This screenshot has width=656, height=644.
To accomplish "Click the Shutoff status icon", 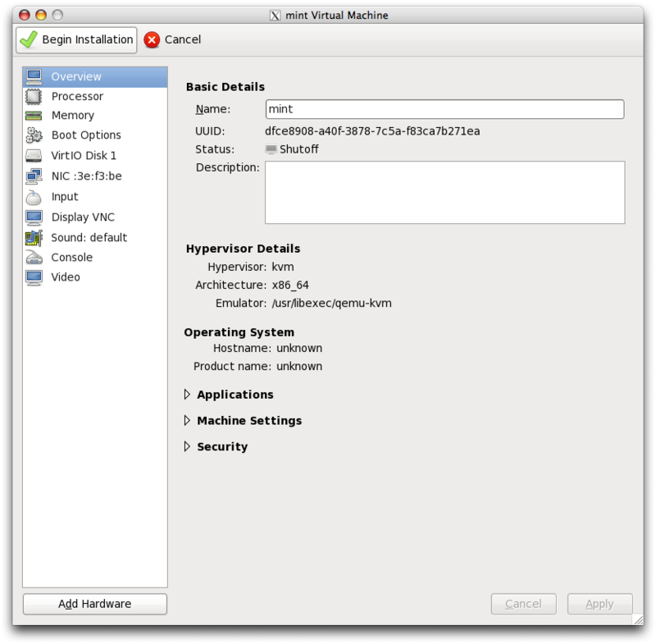I will (271, 149).
